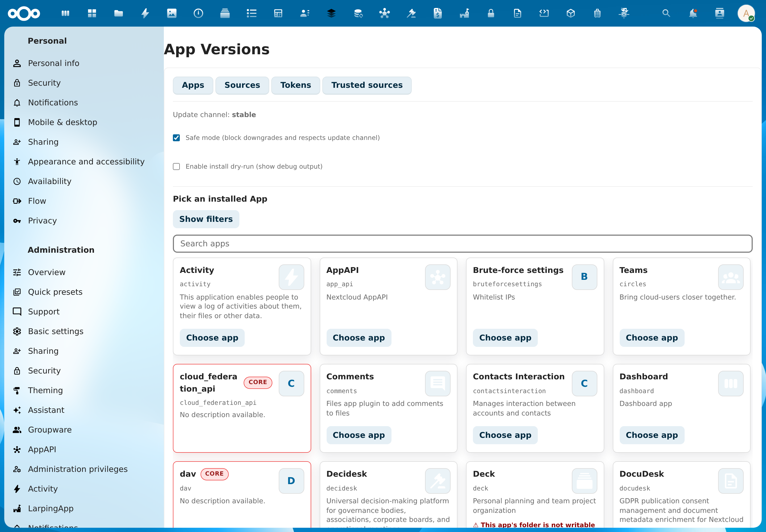Toggle the Safe mode checkbox

176,138
